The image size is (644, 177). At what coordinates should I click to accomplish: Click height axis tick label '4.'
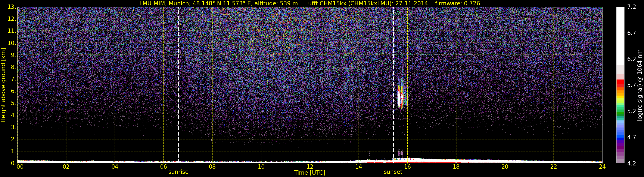13,115
